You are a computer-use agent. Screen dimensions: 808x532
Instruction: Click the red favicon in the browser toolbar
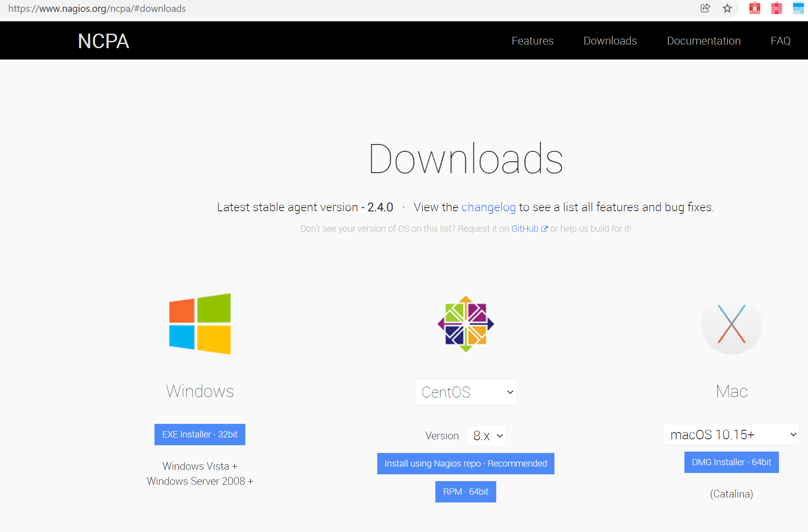coord(754,8)
